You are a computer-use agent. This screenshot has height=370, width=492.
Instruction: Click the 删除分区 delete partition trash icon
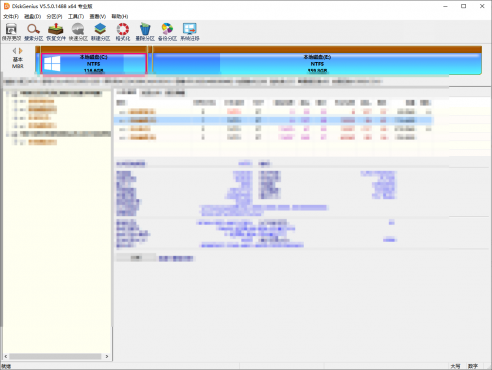click(145, 32)
